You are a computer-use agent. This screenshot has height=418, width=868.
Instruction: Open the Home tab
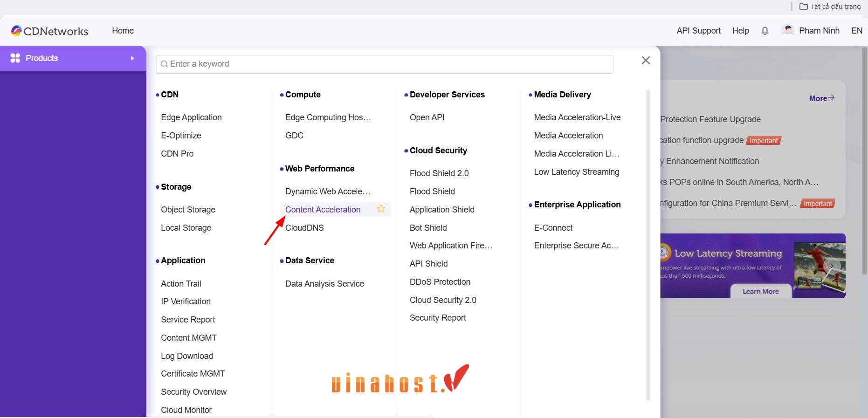[x=123, y=31]
